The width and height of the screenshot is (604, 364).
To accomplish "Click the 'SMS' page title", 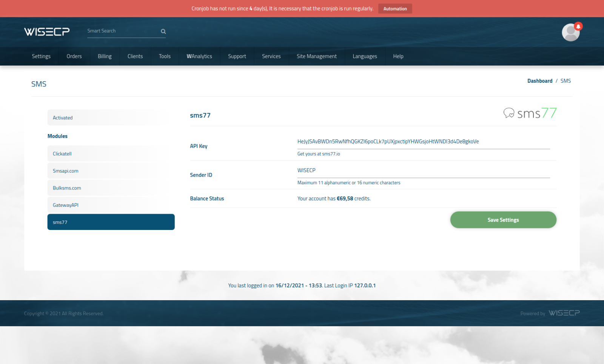I will coord(39,84).
